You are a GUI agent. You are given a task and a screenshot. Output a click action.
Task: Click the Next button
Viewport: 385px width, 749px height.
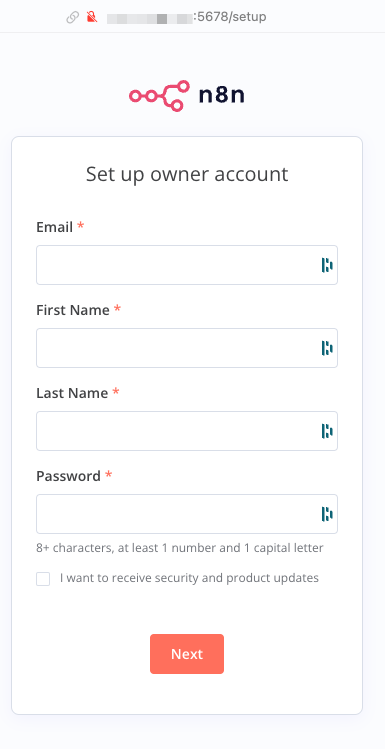pos(187,654)
